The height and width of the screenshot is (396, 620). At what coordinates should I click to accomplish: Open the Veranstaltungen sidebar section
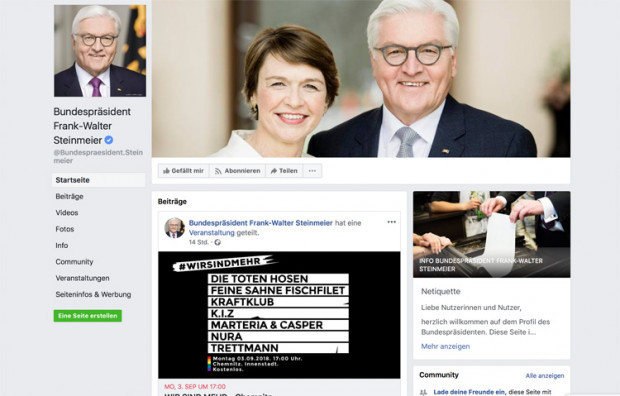click(x=82, y=278)
